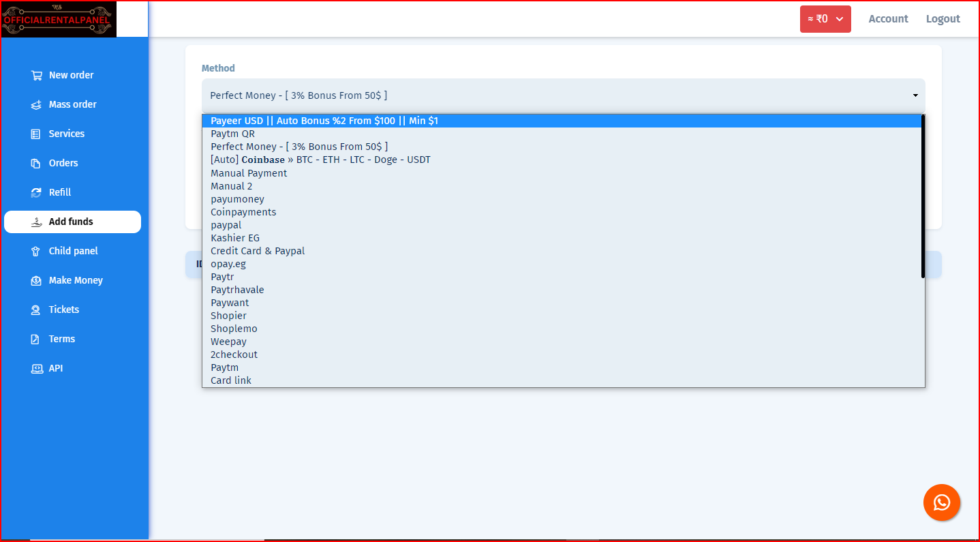
Task: Click the Account link
Action: click(x=888, y=19)
